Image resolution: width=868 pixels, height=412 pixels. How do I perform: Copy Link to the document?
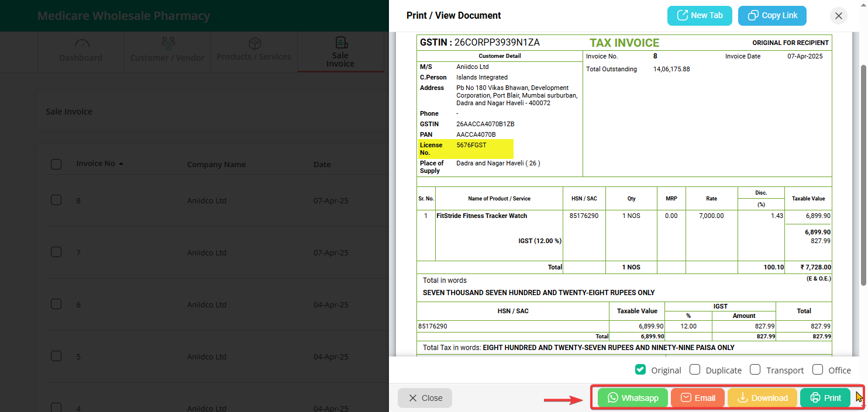(x=772, y=16)
